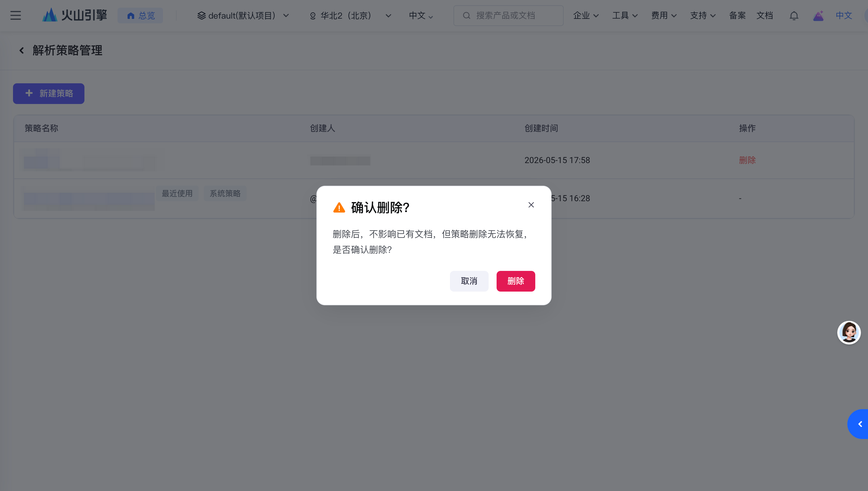Click the purple volcano avatar icon
Viewport: 868px width, 491px height.
(818, 16)
